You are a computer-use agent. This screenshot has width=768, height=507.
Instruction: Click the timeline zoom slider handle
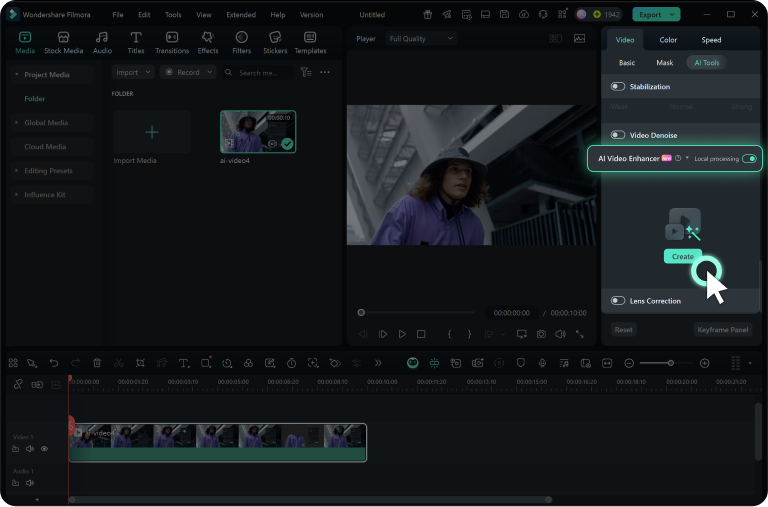(x=671, y=363)
